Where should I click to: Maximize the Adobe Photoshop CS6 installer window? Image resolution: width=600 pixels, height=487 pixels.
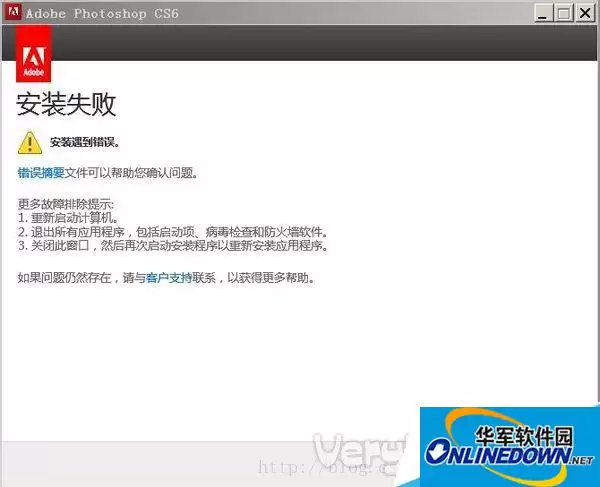point(564,13)
